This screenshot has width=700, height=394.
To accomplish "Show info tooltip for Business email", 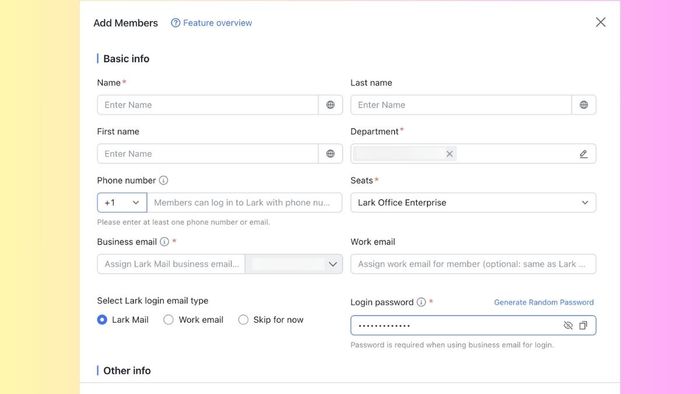I will (x=164, y=241).
